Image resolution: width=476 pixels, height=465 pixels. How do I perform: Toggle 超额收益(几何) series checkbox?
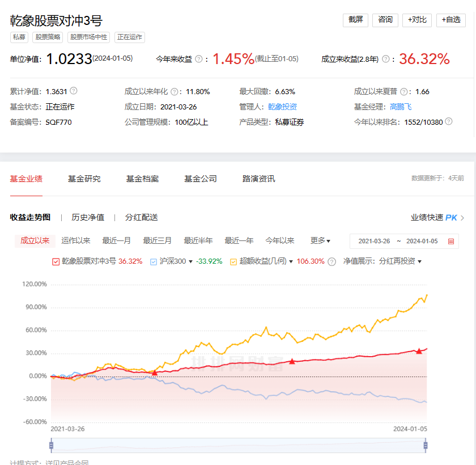pyautogui.click(x=233, y=262)
